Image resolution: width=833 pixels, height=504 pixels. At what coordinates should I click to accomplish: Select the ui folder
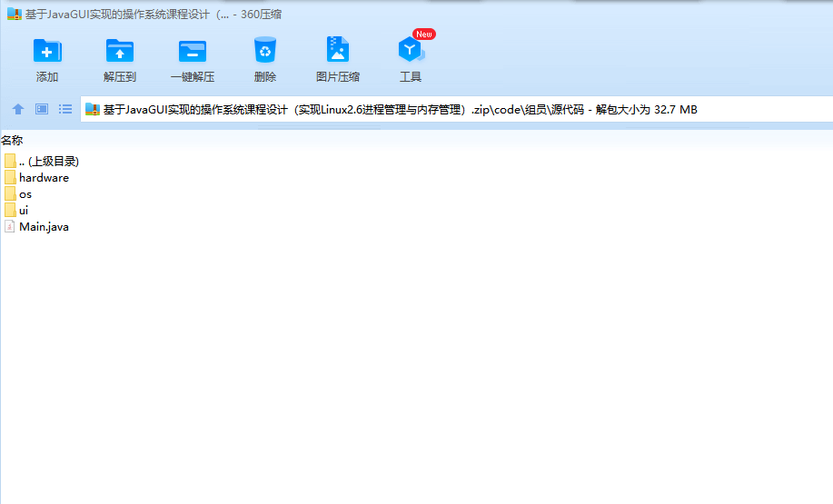[16, 211]
